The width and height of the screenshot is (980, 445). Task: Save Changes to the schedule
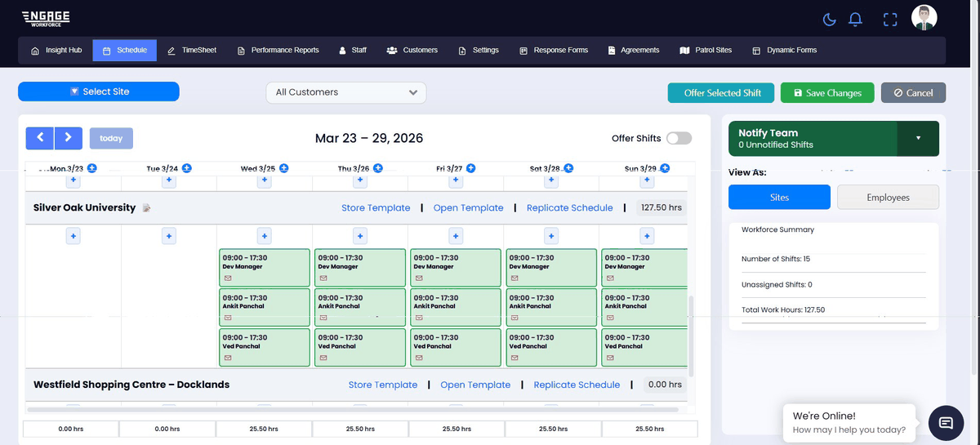pos(827,93)
